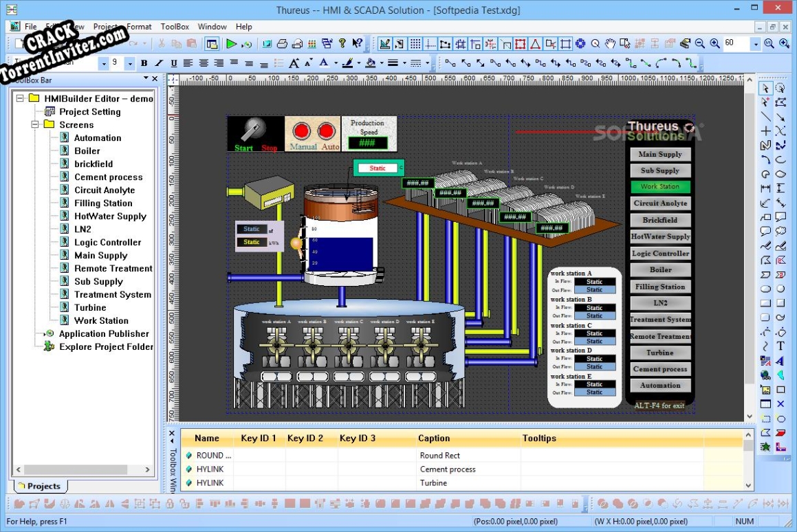The width and height of the screenshot is (797, 532).
Task: Toggle bold text formatting
Action: [144, 62]
